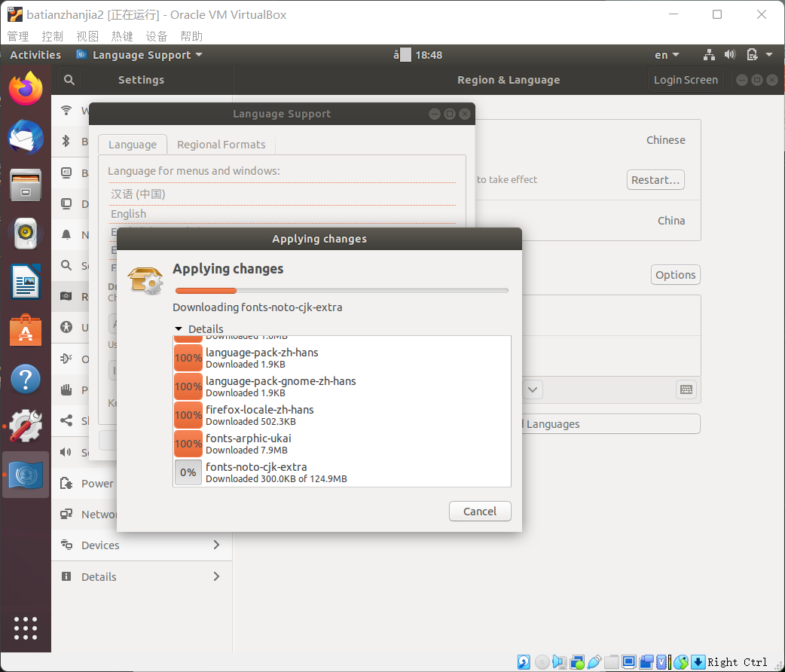The height and width of the screenshot is (672, 785).
Task: Click the China formats row
Action: (588, 221)
